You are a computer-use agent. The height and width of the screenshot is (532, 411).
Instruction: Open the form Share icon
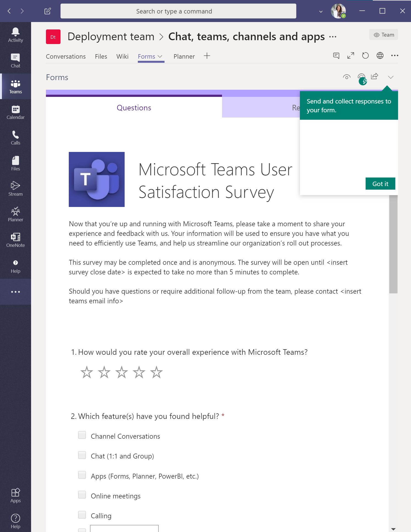click(375, 77)
